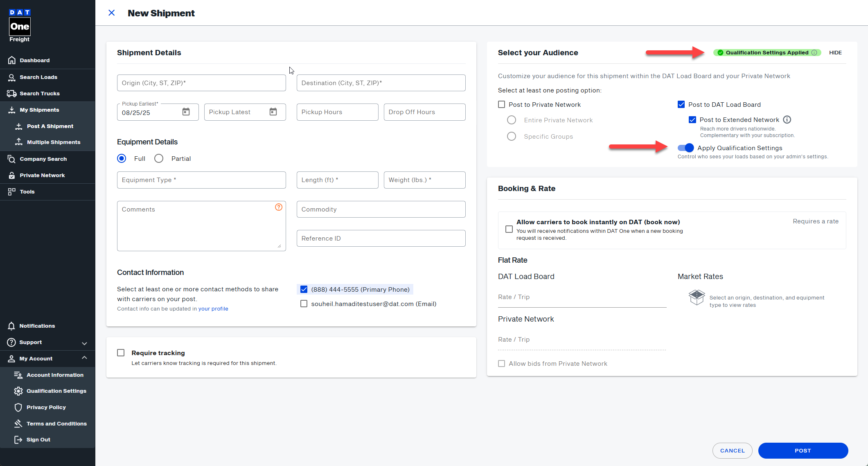Follow the your profile link
This screenshot has height=466, width=868.
213,308
